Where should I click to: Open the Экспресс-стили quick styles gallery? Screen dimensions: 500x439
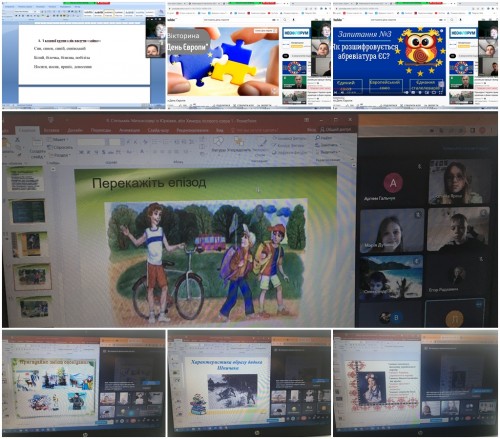(x=260, y=147)
